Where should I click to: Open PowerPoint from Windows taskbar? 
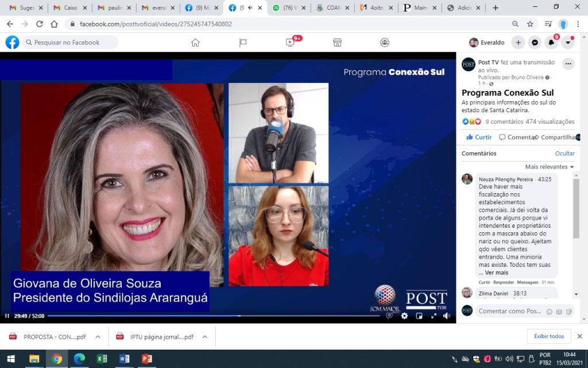[x=147, y=359]
